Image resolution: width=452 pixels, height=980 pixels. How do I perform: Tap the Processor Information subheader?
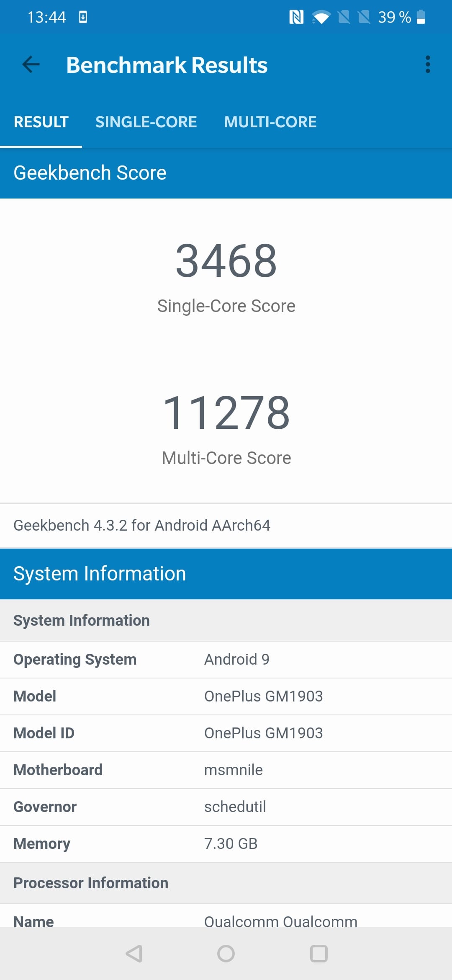[x=91, y=883]
